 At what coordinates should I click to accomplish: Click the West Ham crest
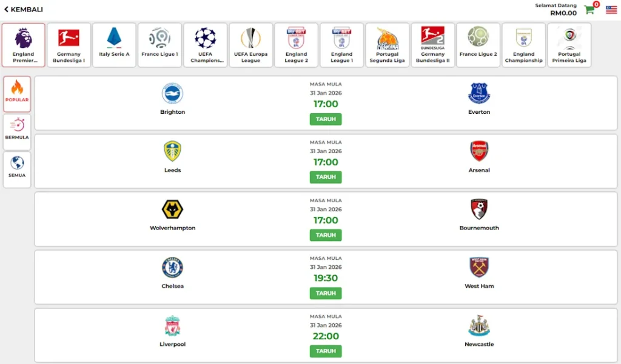pos(479,267)
